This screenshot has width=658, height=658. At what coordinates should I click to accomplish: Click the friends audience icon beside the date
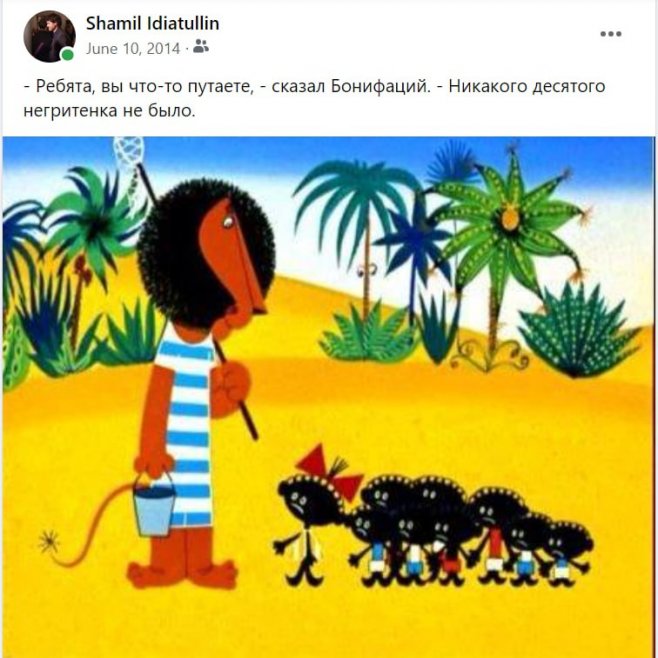(x=201, y=47)
